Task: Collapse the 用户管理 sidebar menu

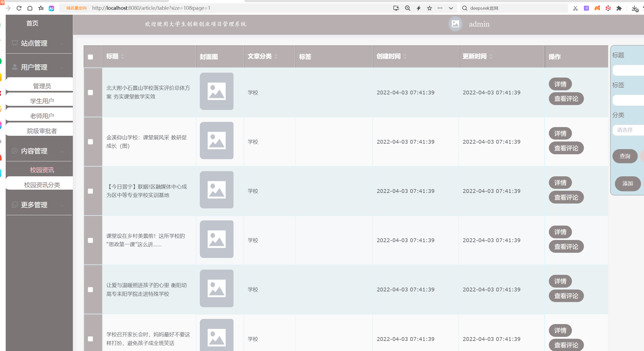Action: pos(39,67)
